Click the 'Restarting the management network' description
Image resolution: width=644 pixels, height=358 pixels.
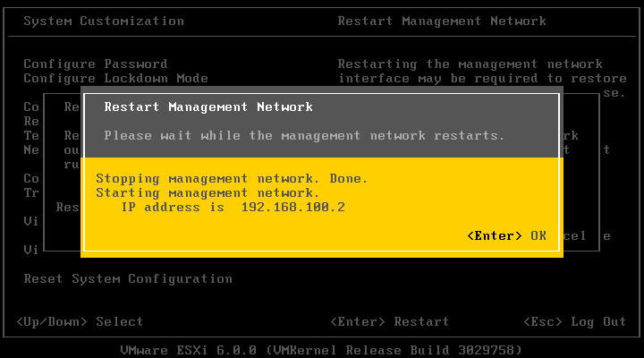click(x=470, y=64)
